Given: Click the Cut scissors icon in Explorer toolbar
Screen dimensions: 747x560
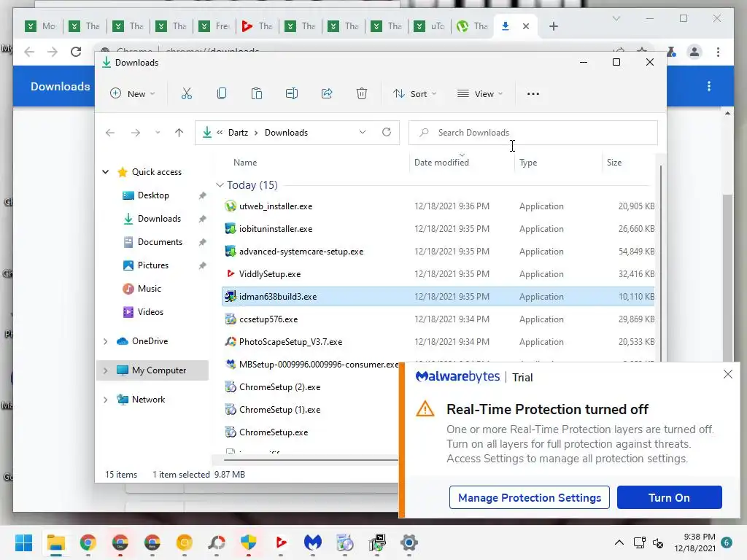Looking at the screenshot, I should [186, 94].
